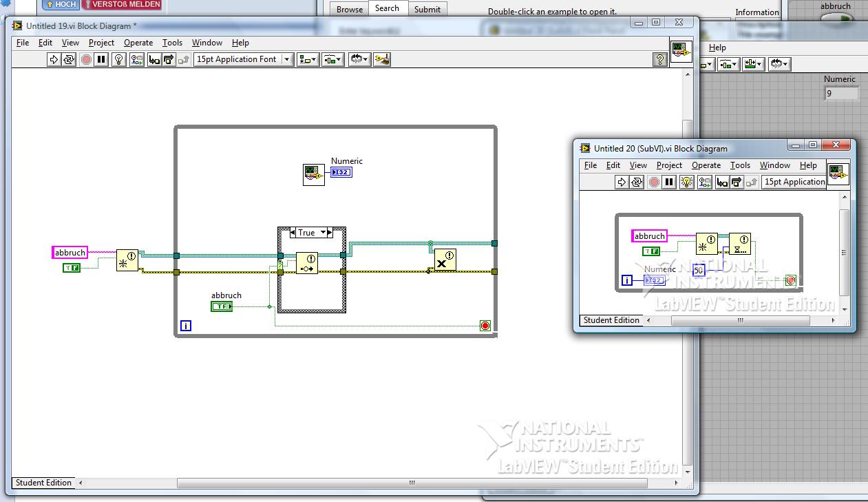Switch to Browse tab in background window
The height and width of the screenshot is (502, 868).
tap(350, 9)
